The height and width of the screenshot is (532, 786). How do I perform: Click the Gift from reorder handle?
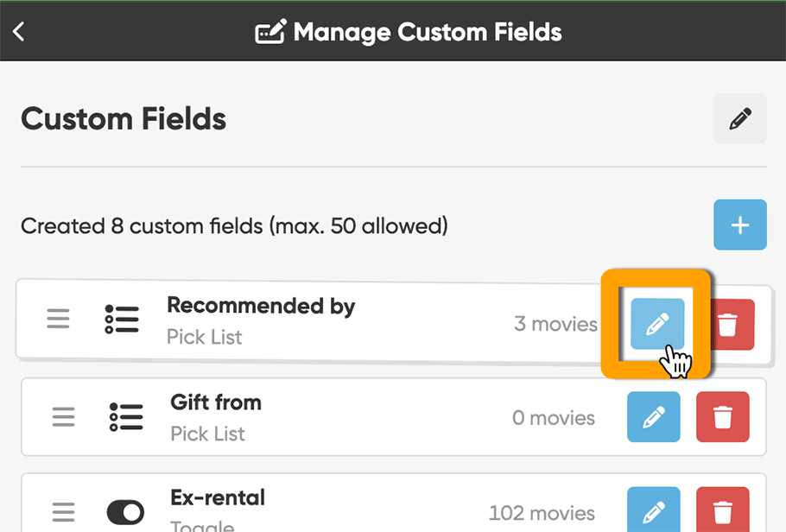(x=63, y=416)
